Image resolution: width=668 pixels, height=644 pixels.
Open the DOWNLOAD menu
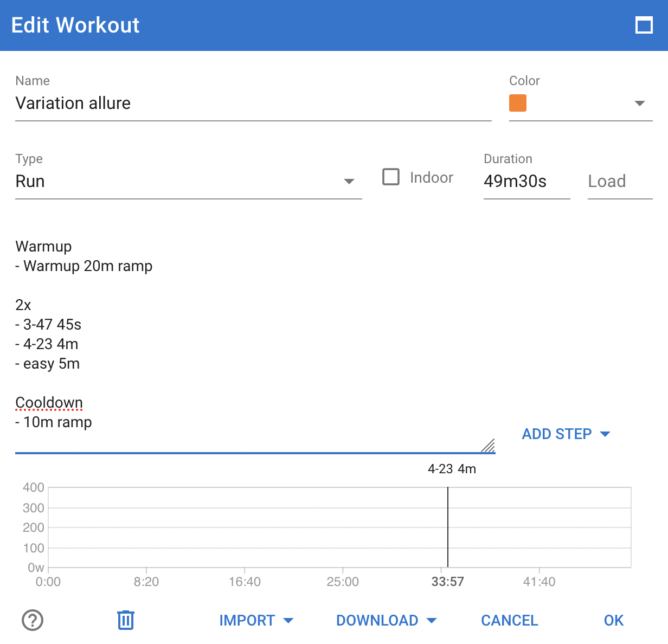pos(386,620)
